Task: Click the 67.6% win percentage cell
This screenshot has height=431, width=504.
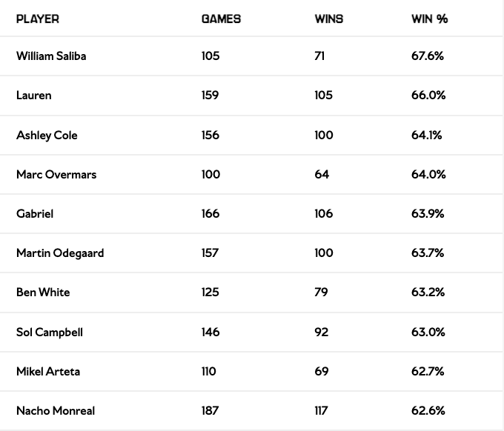Action: pos(428,56)
